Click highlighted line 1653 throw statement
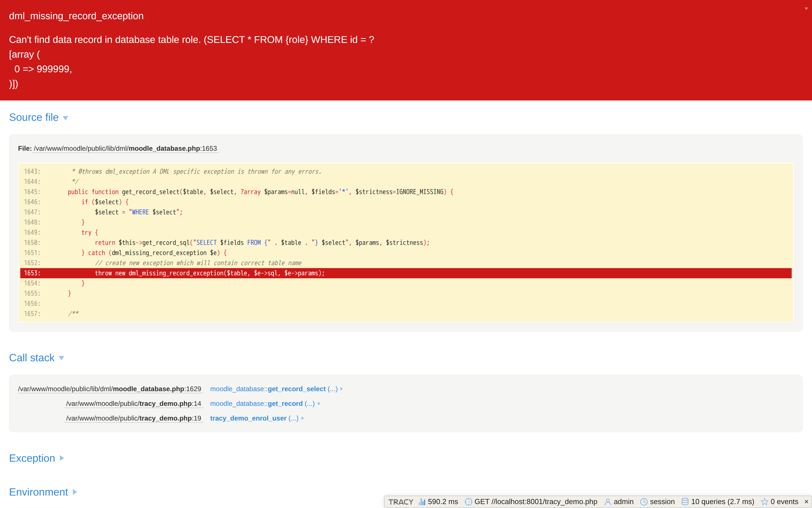This screenshot has height=508, width=812. click(x=406, y=273)
